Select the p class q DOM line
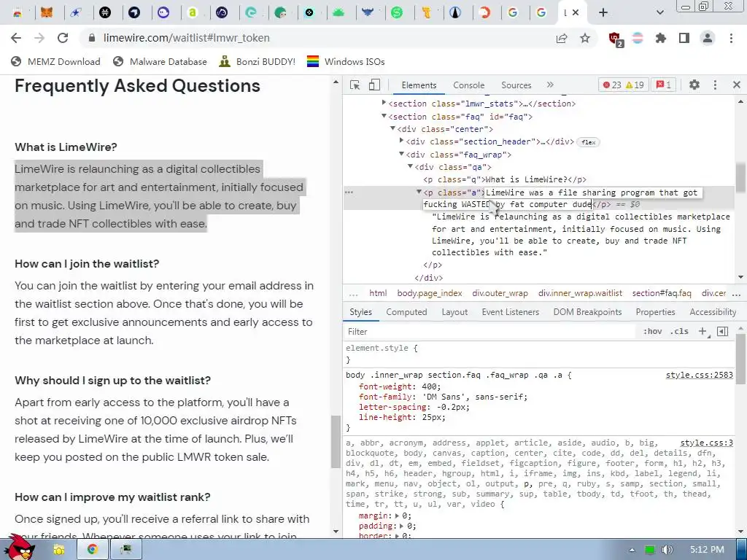This screenshot has width=747, height=560. pyautogui.click(x=505, y=179)
